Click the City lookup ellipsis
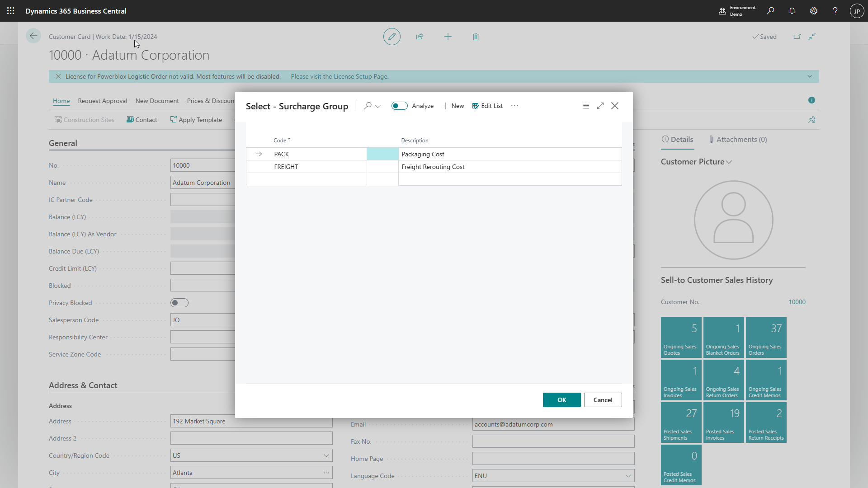The image size is (868, 488). tap(326, 473)
